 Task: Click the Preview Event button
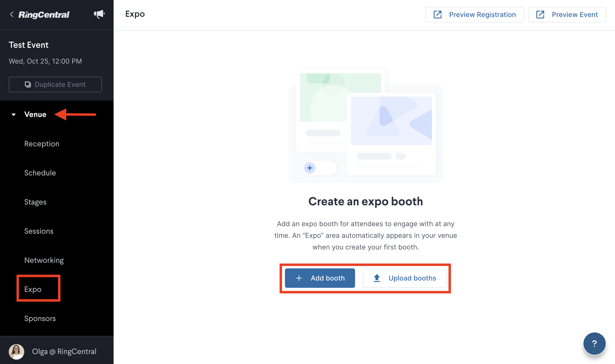pyautogui.click(x=567, y=15)
